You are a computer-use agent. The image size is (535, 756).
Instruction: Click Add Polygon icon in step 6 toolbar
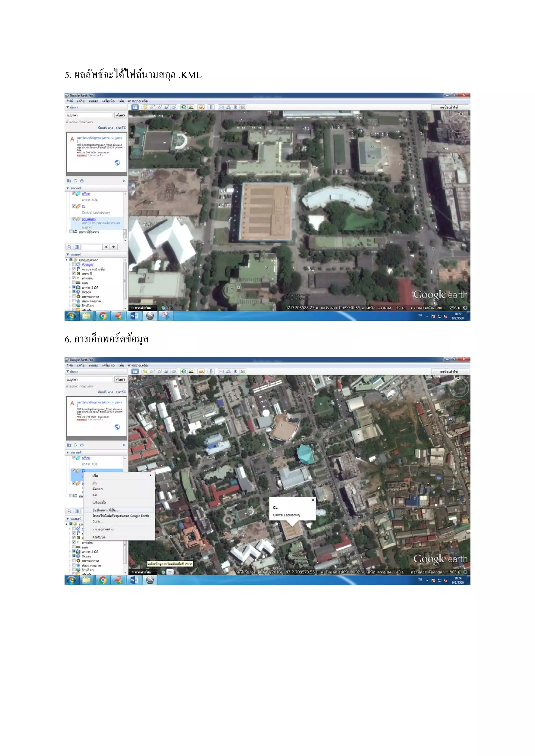[152, 371]
